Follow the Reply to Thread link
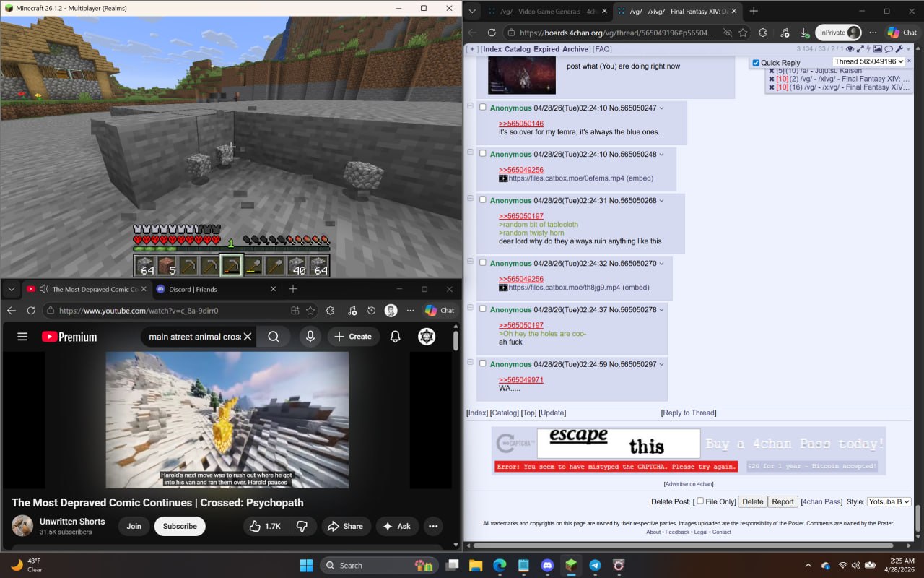Viewport: 924px width, 578px height. pyautogui.click(x=689, y=413)
